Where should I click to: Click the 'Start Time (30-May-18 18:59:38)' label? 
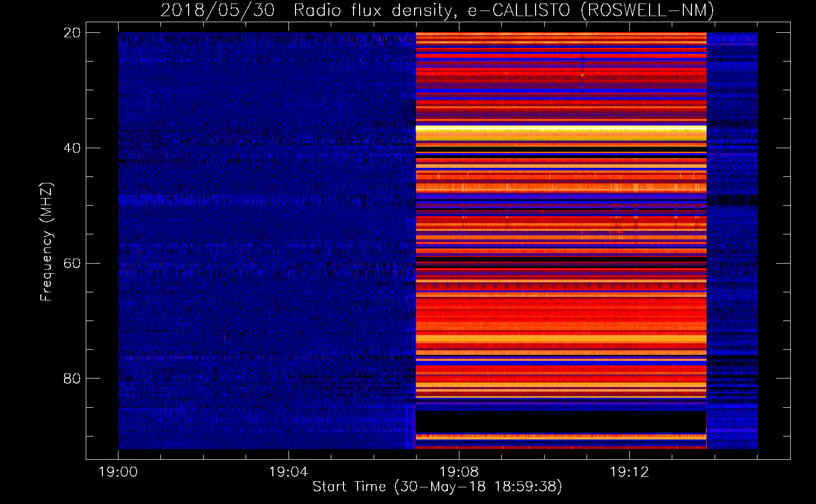pyautogui.click(x=437, y=487)
